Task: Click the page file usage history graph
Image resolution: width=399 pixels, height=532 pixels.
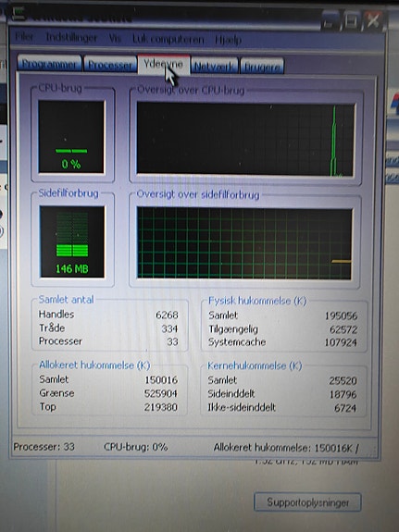Action: coord(244,243)
